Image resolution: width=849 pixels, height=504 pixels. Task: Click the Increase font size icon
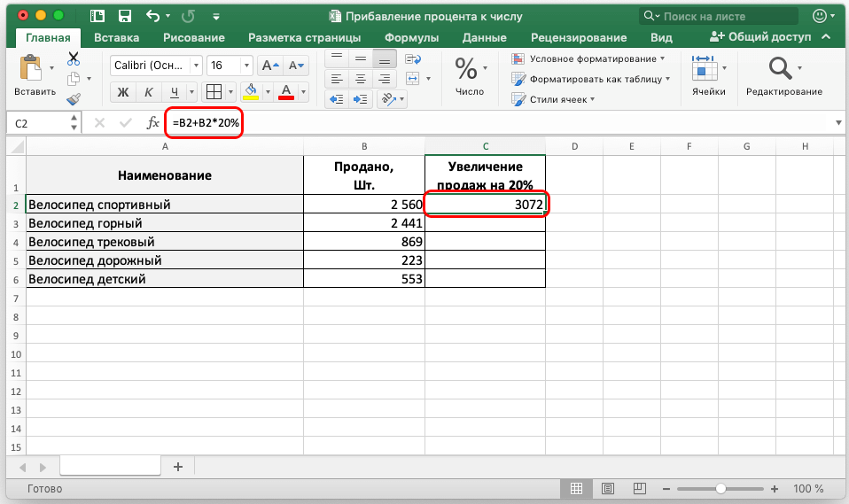pyautogui.click(x=270, y=66)
